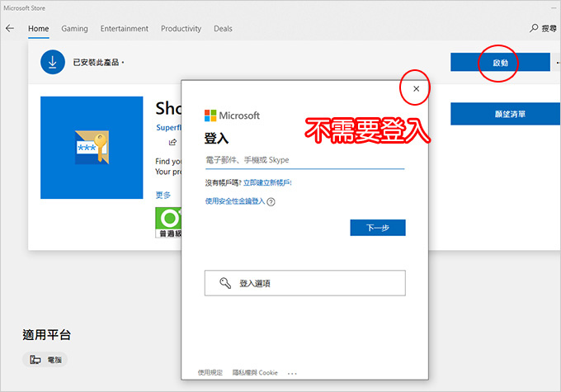Click the blue download circle icon

coord(53,62)
